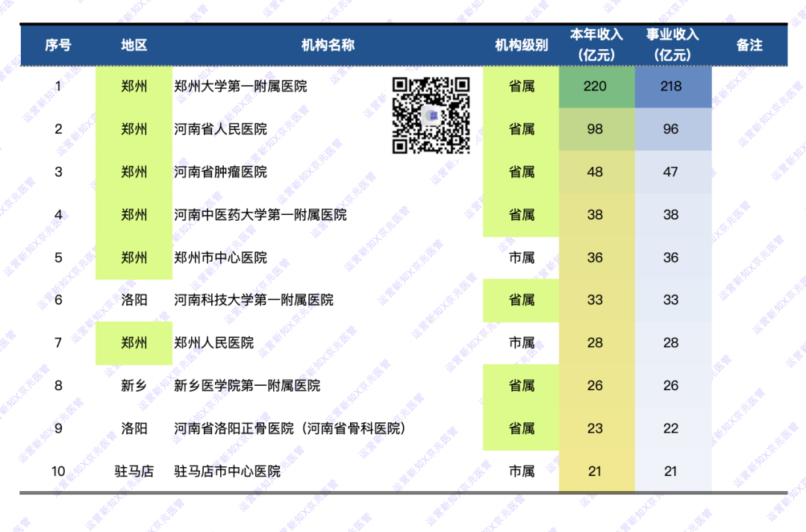Screen dimensions: 806x532
Task: Click 河南中医药大学第一附属医院 hospital name
Action: (260, 215)
